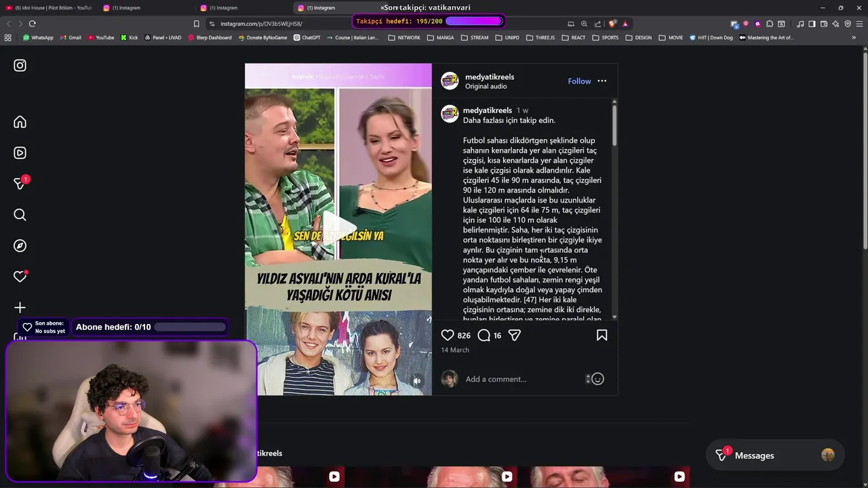Open the Donate ByNoGame bookmark
Image resolution: width=868 pixels, height=488 pixels.
tap(262, 38)
